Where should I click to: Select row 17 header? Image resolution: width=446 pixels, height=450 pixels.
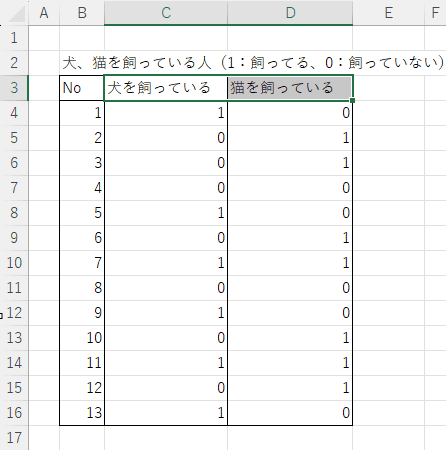click(14, 438)
